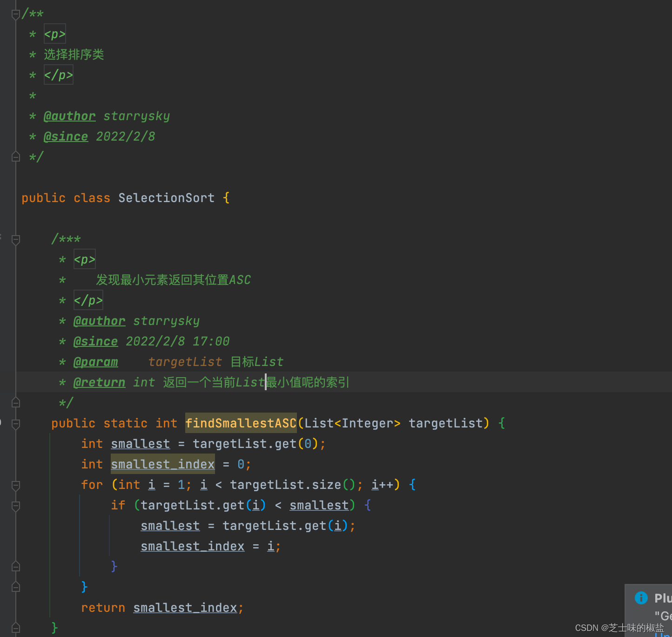Click the @author tag in the method Javadoc
Image resolution: width=672 pixels, height=637 pixels.
(100, 321)
